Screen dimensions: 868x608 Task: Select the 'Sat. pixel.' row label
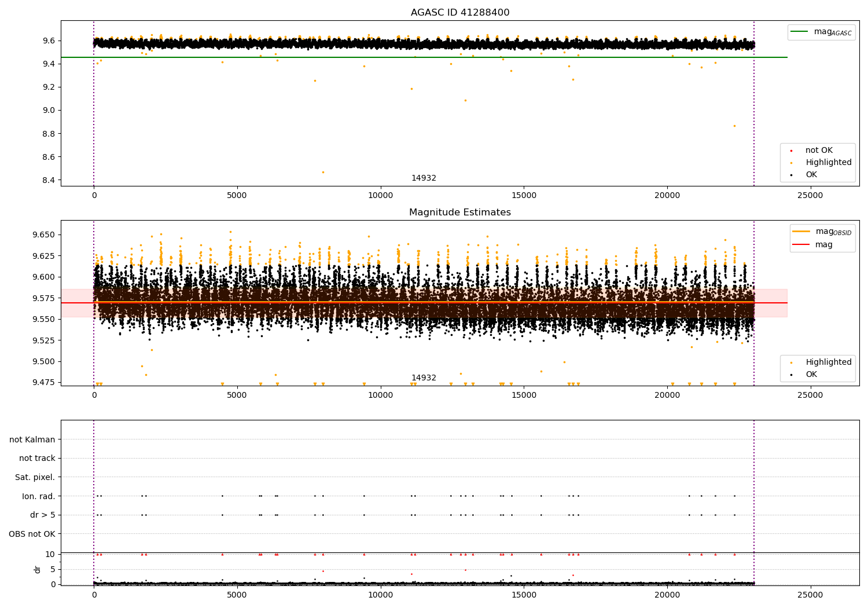pos(35,477)
